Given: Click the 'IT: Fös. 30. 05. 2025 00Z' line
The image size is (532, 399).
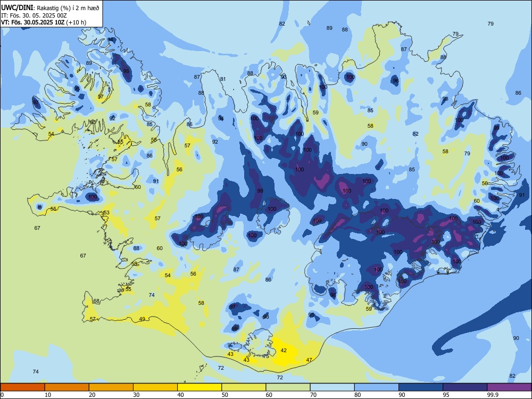Looking at the screenshot, I should [34, 15].
